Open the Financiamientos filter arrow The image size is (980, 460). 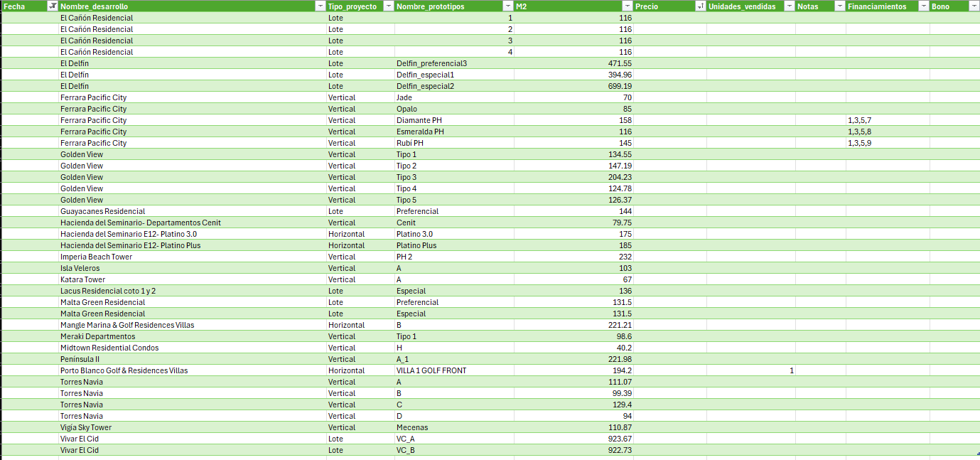point(923,6)
